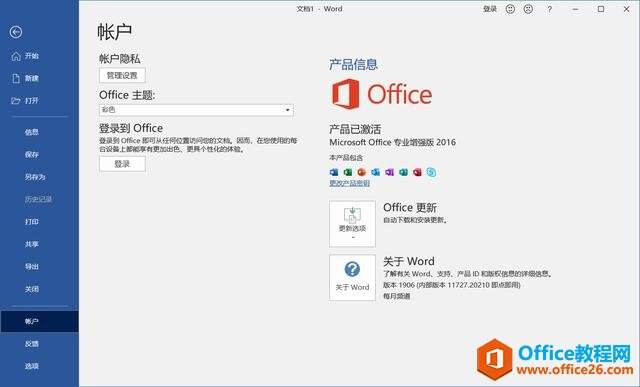Send a frown via the sad face icon
Viewport: 640px width, 387px height.
(528, 9)
